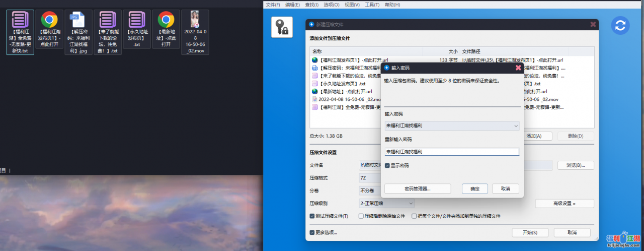
Task: Close the 输入密码 dialog with red X
Action: (518, 68)
